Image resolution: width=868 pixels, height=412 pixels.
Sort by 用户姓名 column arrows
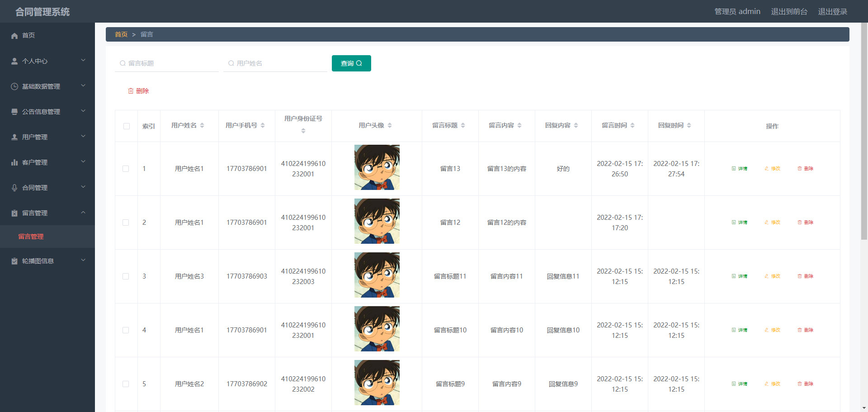click(202, 125)
